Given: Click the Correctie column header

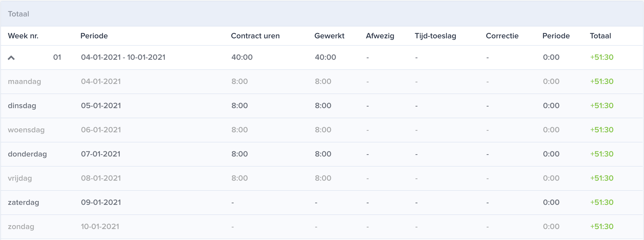Looking at the screenshot, I should tap(502, 36).
